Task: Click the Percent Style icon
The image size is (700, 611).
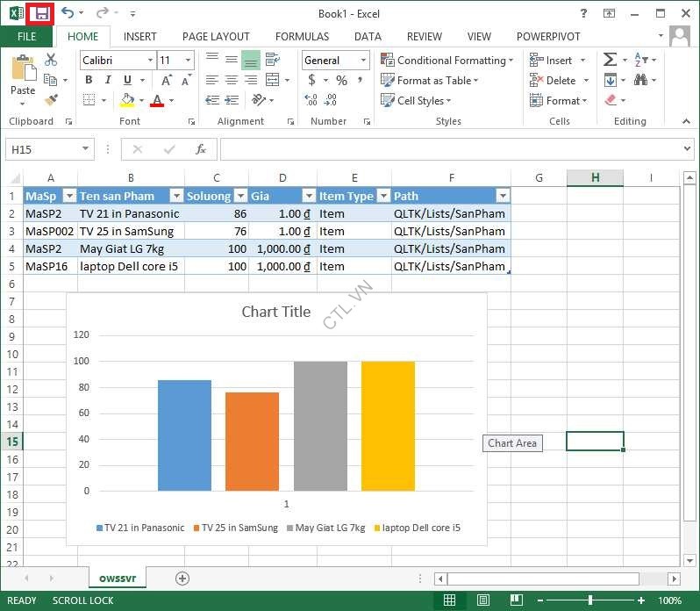Action: 341,80
